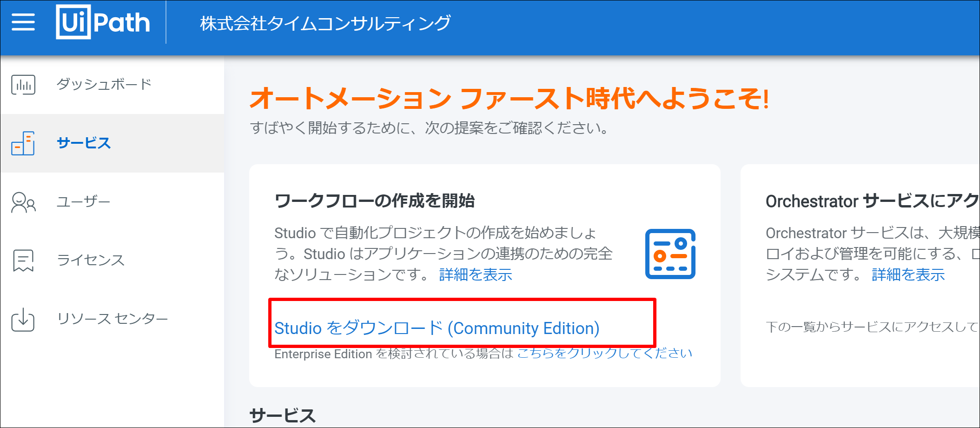980x428 pixels.
Task: Click the サービス section heading below cards
Action: click(283, 415)
